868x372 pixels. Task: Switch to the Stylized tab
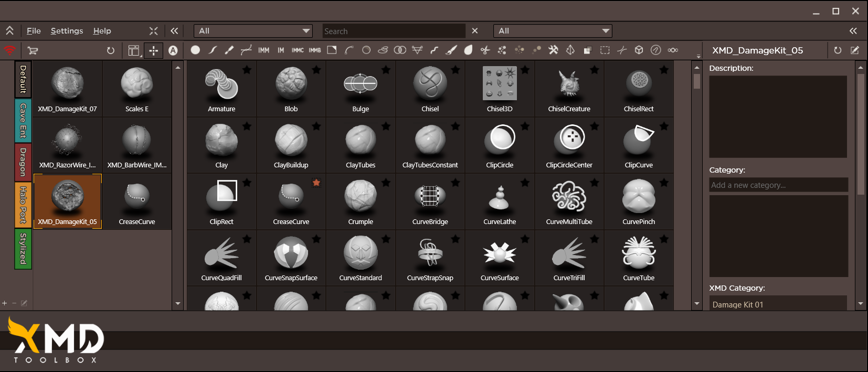click(23, 249)
